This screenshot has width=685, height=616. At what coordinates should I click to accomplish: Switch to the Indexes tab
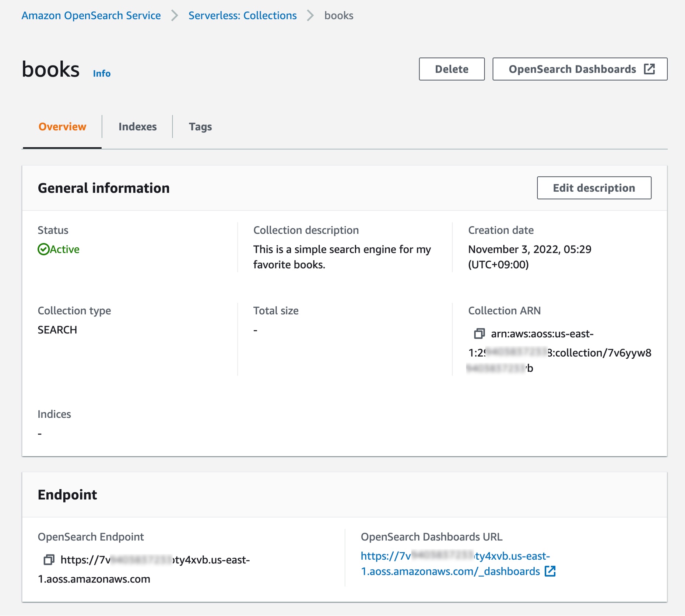137,126
